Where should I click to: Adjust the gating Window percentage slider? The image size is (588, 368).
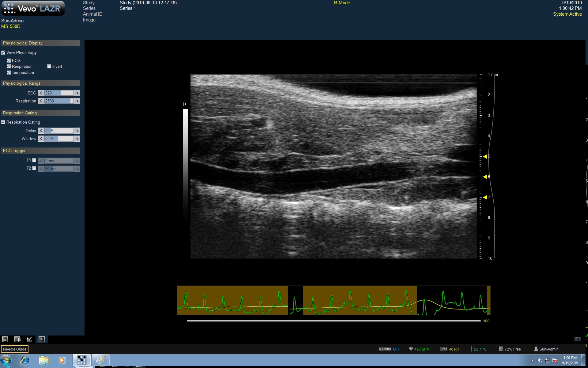point(59,139)
